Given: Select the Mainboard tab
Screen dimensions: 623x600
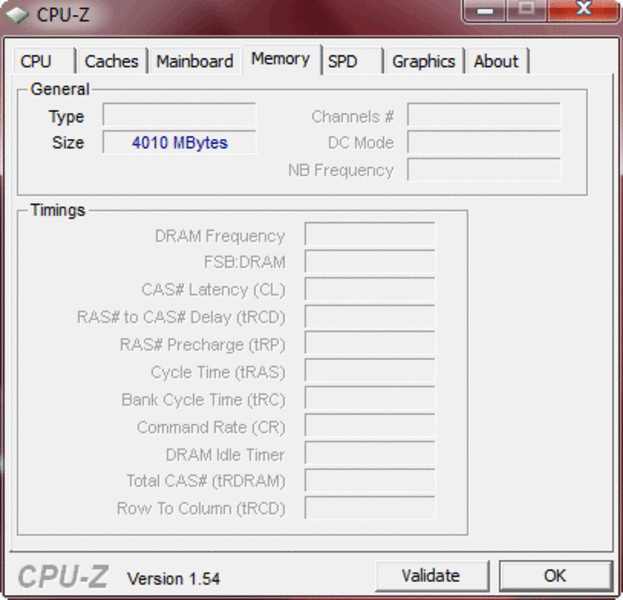Looking at the screenshot, I should 195,61.
